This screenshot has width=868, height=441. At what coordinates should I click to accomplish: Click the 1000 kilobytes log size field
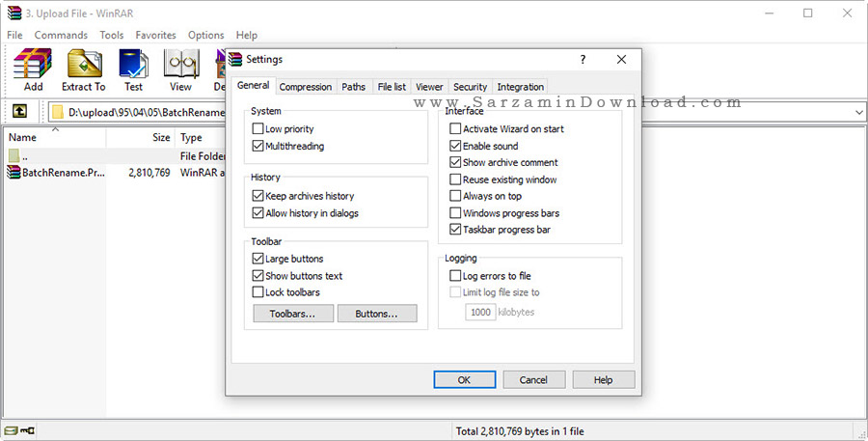click(x=480, y=312)
